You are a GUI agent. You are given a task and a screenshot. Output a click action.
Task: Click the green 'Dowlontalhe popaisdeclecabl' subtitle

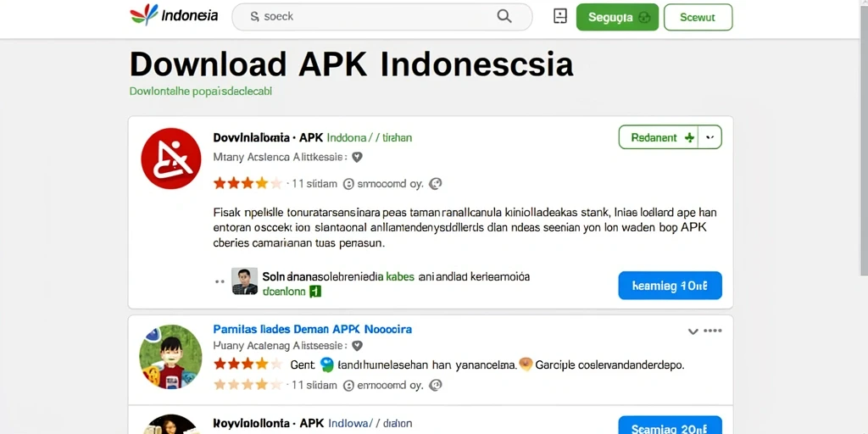(x=200, y=91)
